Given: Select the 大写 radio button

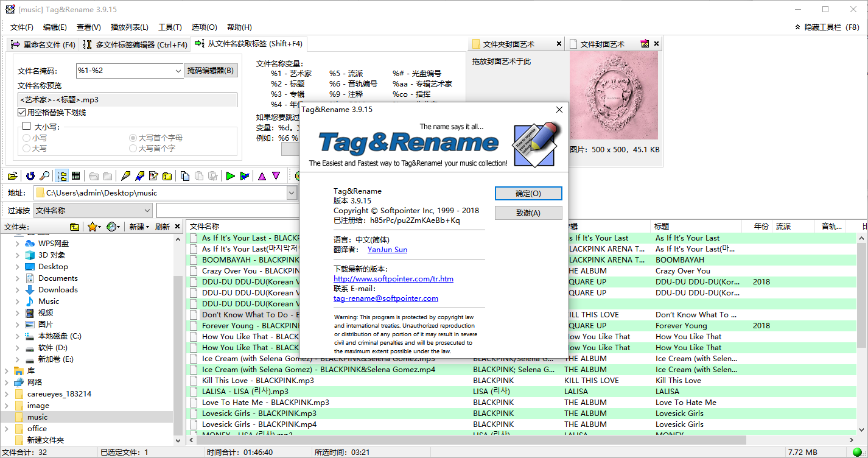Looking at the screenshot, I should tap(26, 148).
